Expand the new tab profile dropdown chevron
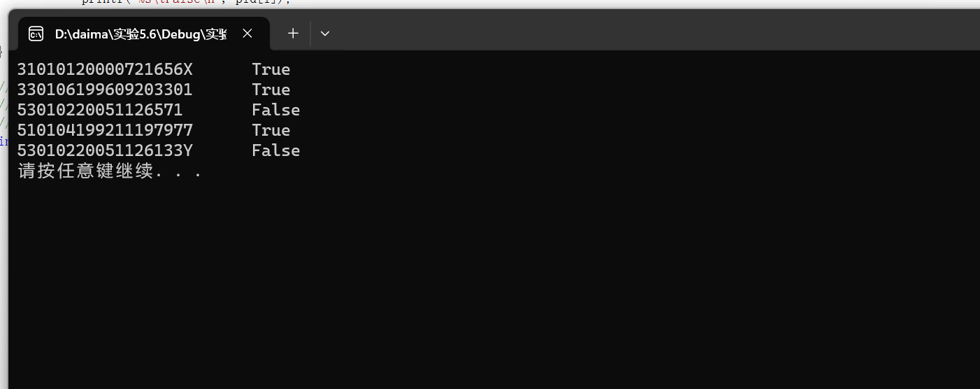Viewport: 980px width, 389px height. coord(324,33)
